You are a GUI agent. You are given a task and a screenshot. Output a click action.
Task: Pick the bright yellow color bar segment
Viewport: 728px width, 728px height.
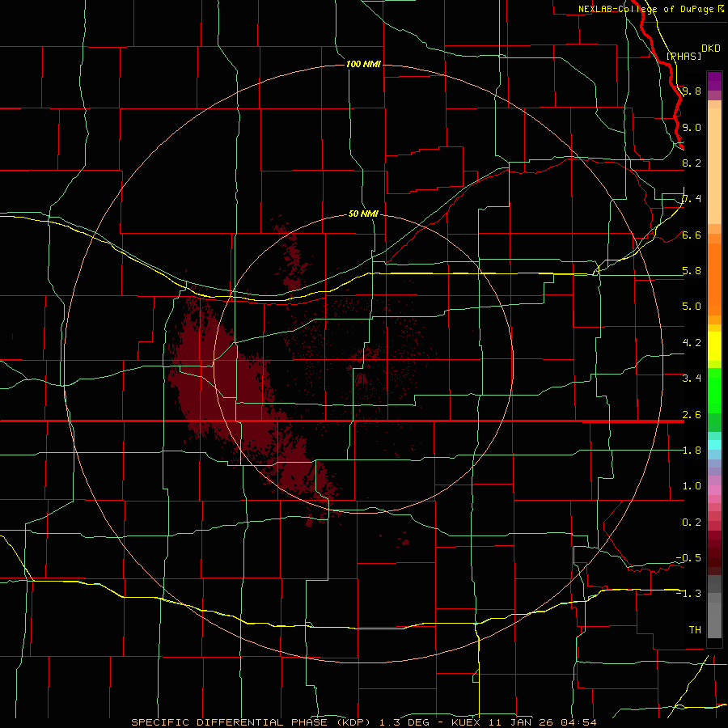click(x=714, y=346)
